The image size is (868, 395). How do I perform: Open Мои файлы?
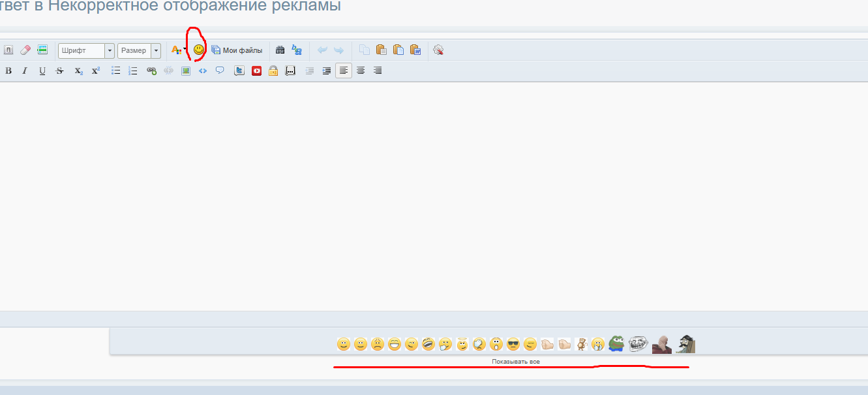237,50
